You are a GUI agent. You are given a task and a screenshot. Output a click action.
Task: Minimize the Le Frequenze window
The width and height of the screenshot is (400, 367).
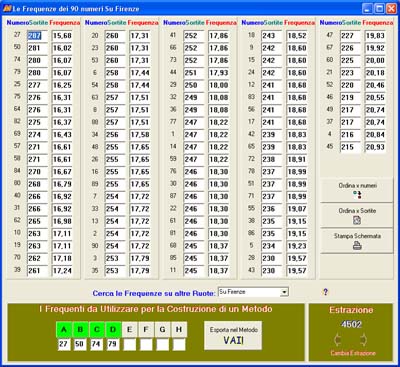(367, 8)
